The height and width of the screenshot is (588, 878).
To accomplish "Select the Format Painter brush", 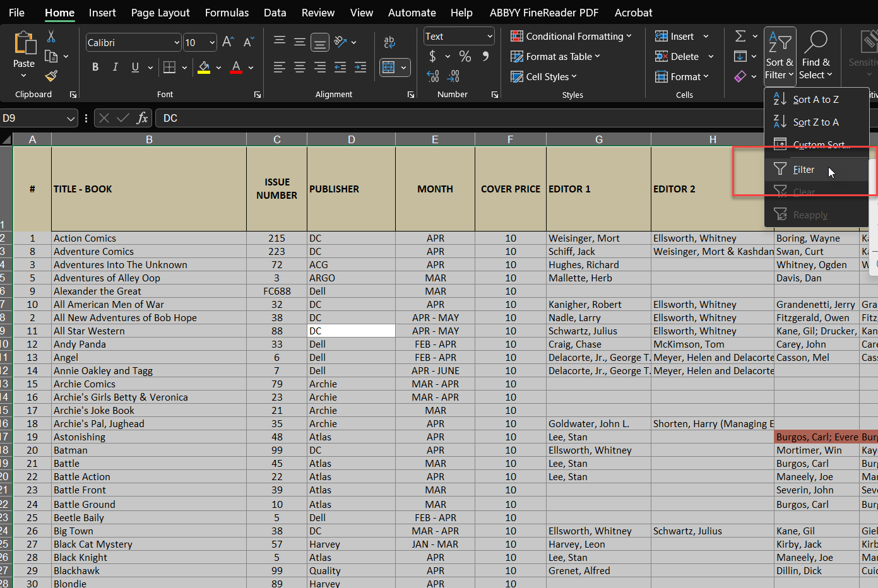I will tap(51, 76).
